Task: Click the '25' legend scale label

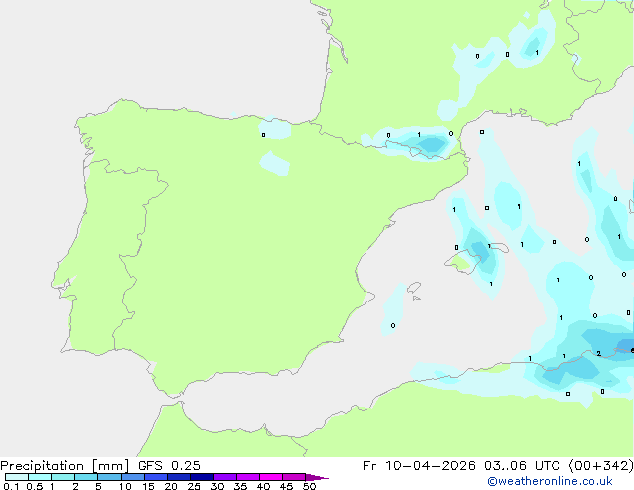Action: coord(194,486)
